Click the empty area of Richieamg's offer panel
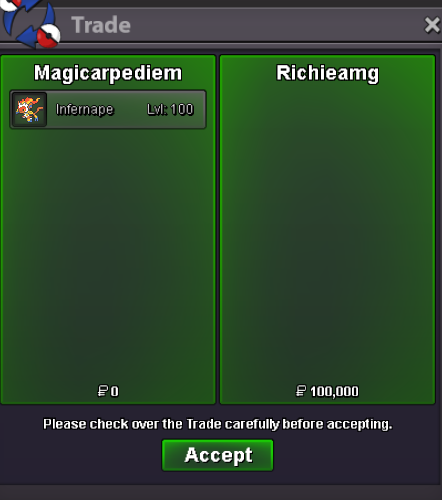Viewport: 442px width, 500px height. coord(327,233)
